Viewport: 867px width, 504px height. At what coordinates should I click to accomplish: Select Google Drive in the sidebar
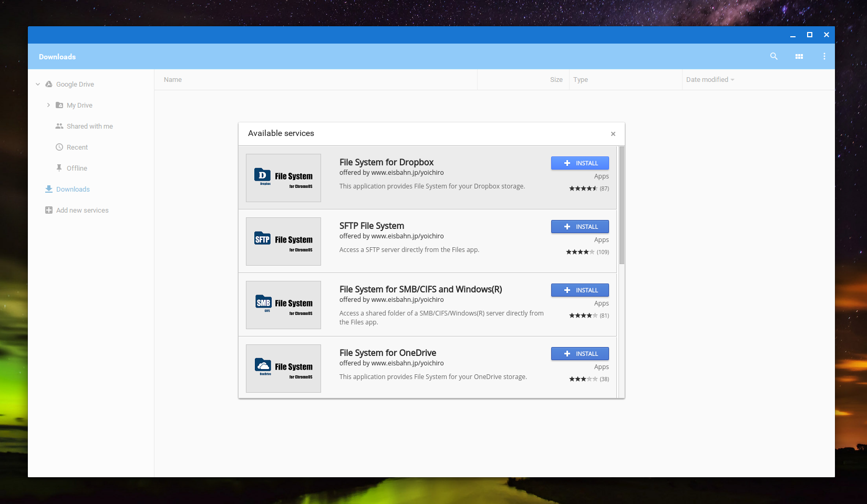(75, 84)
